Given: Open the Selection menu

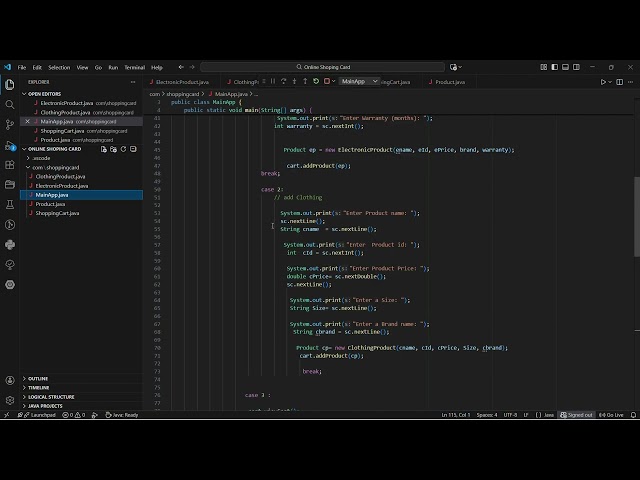Looking at the screenshot, I should click(x=59, y=67).
